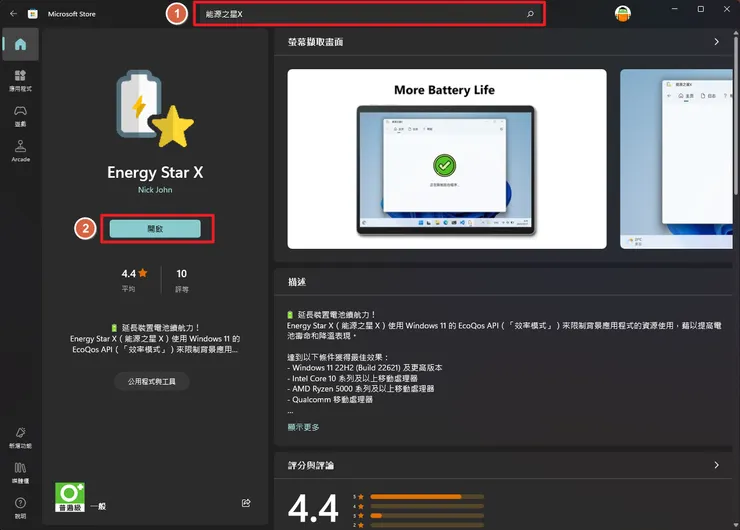Click the 公用程式與工具 category button
Viewport: 740px width, 530px height.
click(151, 381)
